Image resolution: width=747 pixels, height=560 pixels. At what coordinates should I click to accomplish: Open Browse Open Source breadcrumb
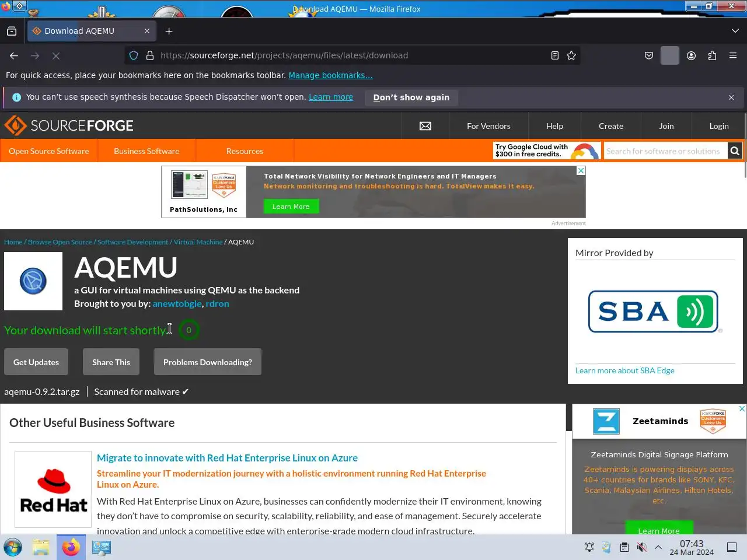[x=60, y=242]
